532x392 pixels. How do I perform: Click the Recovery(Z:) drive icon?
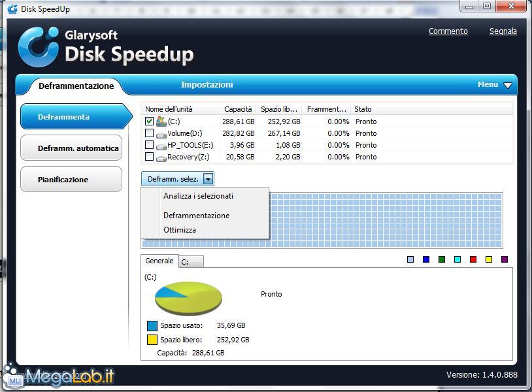click(x=161, y=157)
